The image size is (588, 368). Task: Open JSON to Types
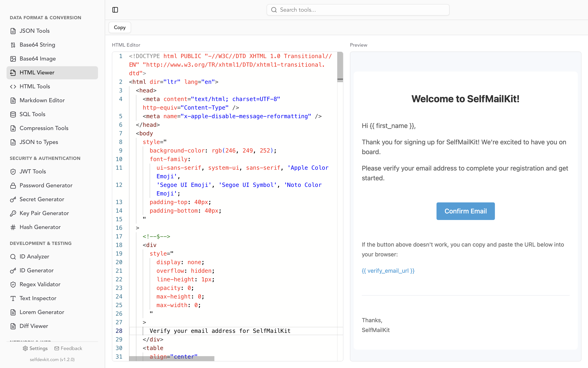(x=52, y=142)
